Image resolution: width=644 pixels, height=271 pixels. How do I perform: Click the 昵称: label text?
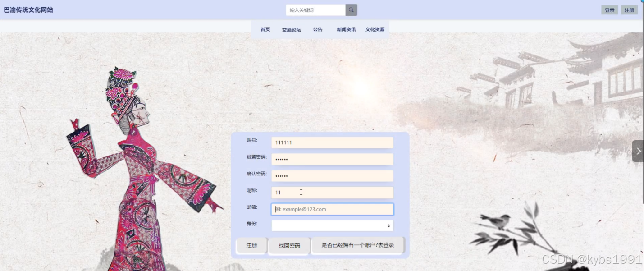coord(252,190)
